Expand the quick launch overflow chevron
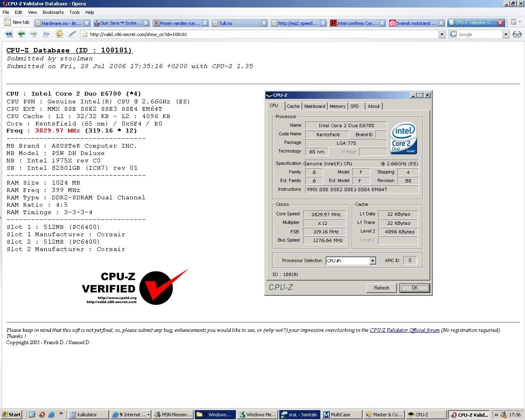The width and height of the screenshot is (525, 420). tap(61, 414)
